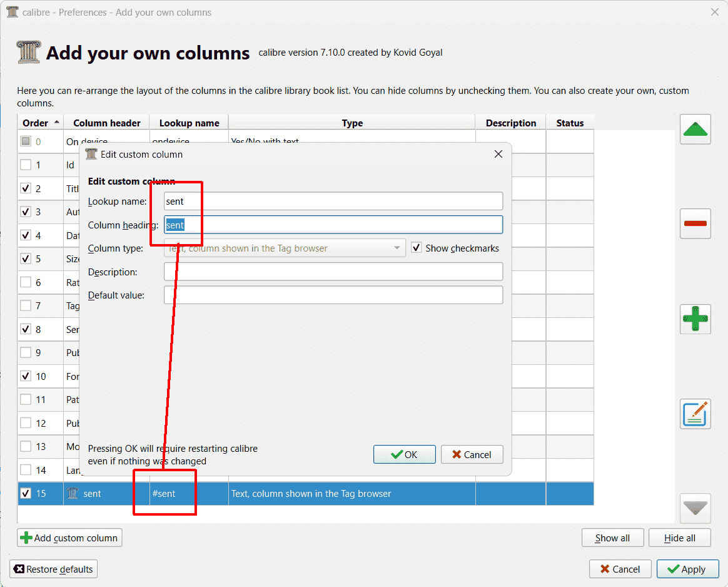This screenshot has height=587, width=728.
Task: Close the Edit custom column dialog
Action: [x=498, y=154]
